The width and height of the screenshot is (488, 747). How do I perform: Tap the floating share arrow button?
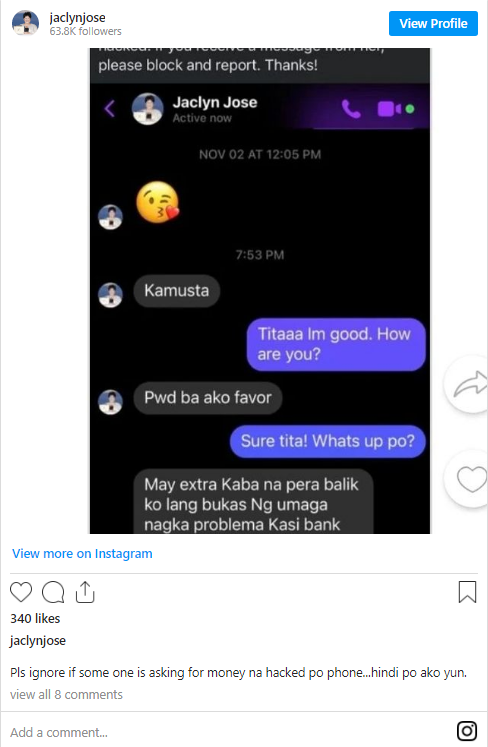point(469,384)
